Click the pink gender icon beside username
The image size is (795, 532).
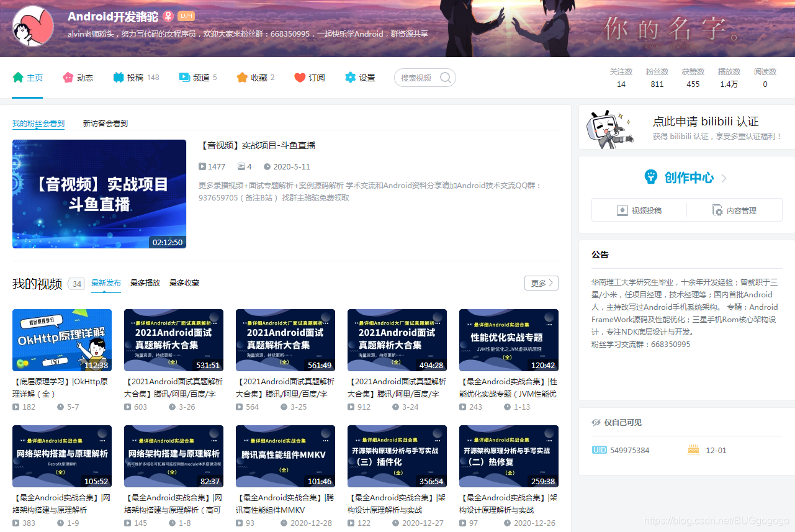[x=168, y=16]
